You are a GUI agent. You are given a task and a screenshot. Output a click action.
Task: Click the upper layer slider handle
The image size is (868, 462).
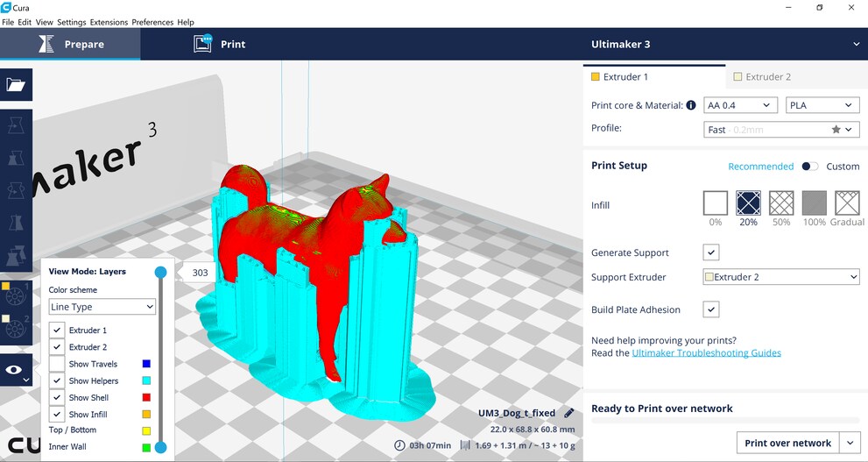point(160,272)
